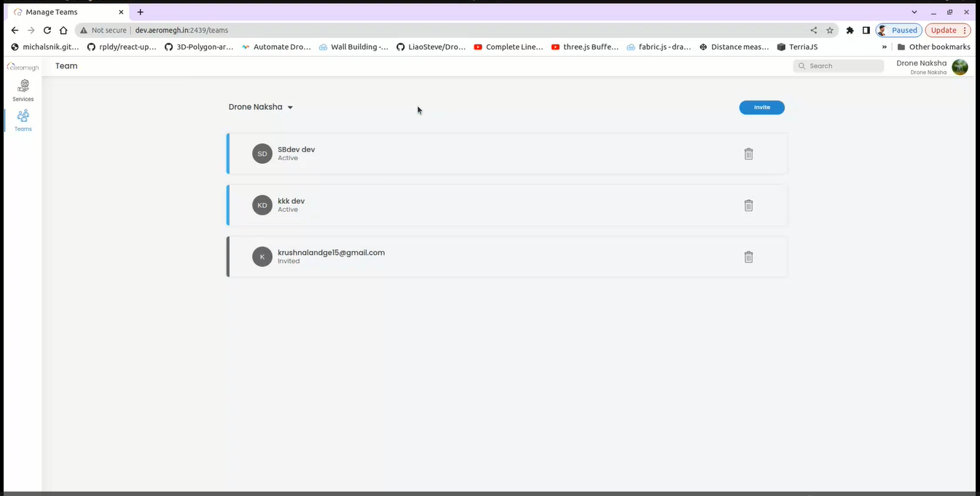The width and height of the screenshot is (980, 496).
Task: Delete SBdev dev team member
Action: pyautogui.click(x=748, y=154)
